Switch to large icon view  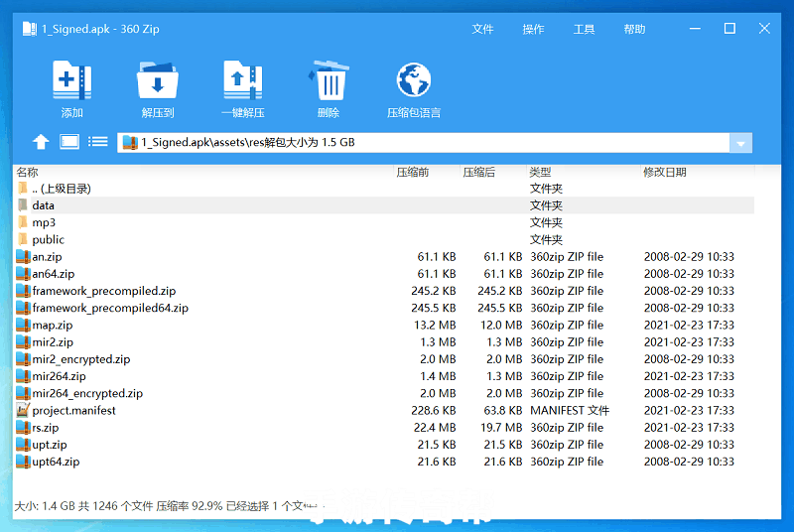tap(69, 142)
